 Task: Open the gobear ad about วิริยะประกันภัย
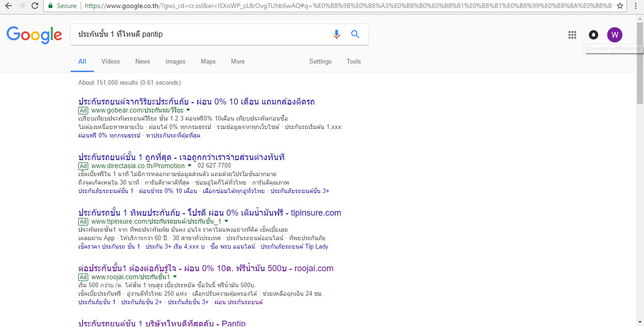[x=197, y=102]
